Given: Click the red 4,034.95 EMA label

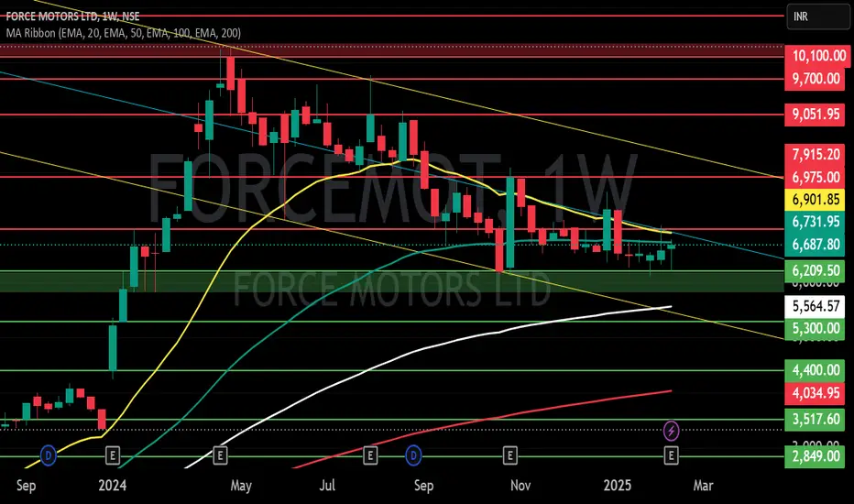Looking at the screenshot, I should coord(815,393).
